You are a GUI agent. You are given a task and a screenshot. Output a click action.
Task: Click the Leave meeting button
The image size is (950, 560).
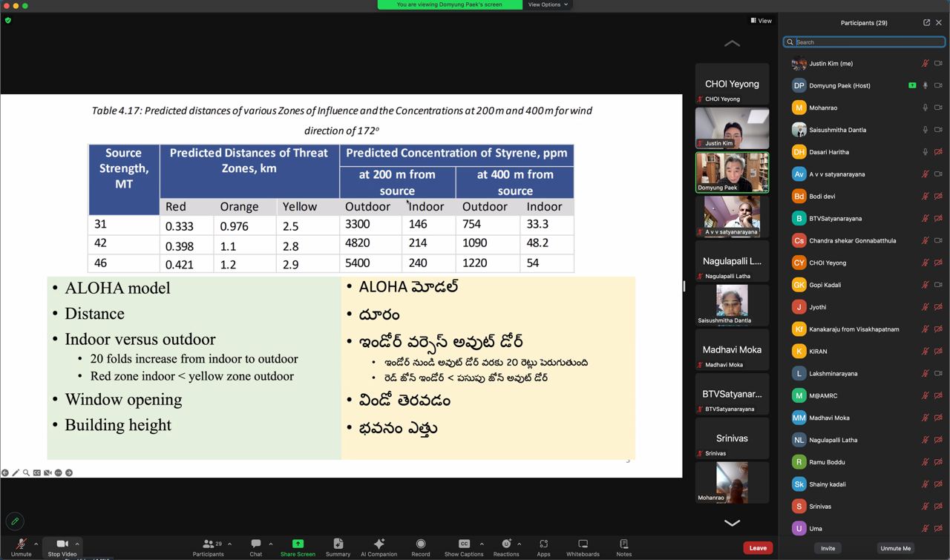[758, 548]
